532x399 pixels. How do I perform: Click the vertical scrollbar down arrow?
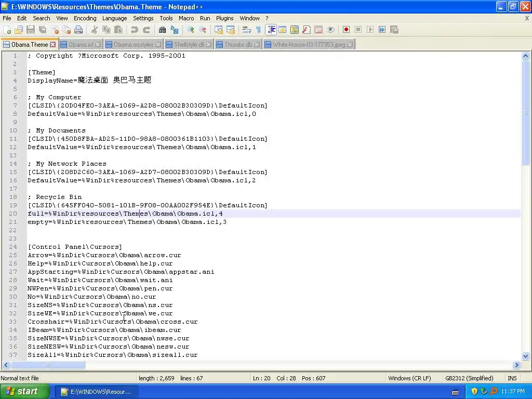point(526,356)
